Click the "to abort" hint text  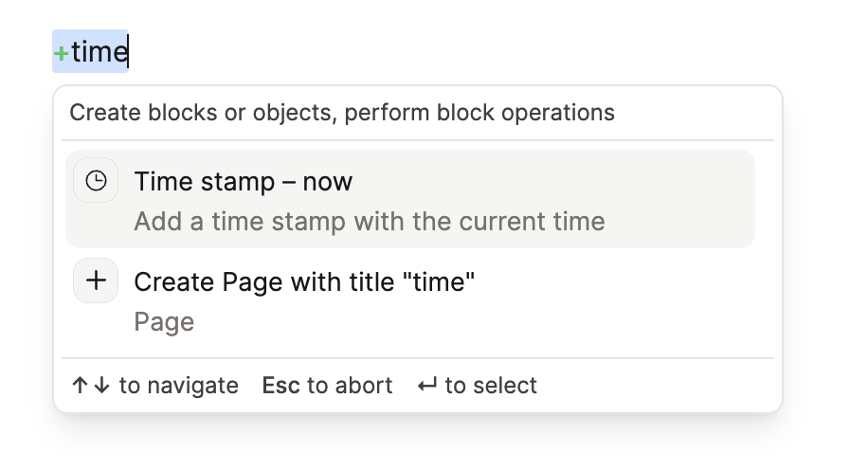coord(350,386)
